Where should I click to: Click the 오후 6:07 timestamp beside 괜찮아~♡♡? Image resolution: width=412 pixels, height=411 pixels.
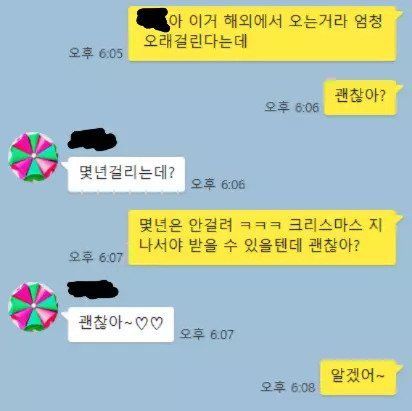click(x=206, y=334)
